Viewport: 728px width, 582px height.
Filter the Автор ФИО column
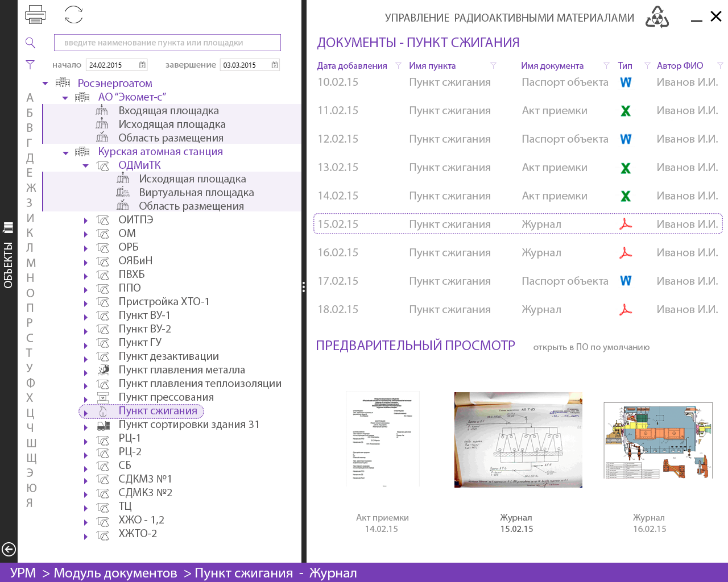pyautogui.click(x=720, y=65)
